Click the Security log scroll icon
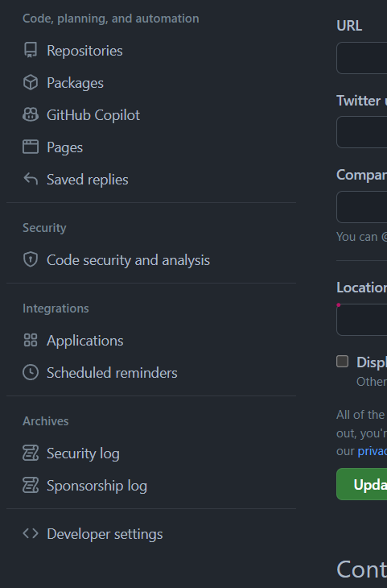 [31, 453]
